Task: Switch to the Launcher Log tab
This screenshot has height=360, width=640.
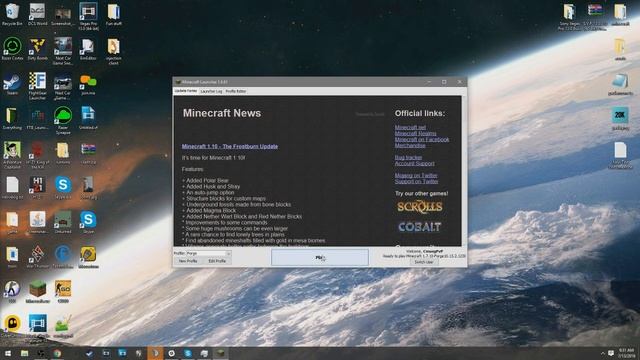Action: [211, 91]
